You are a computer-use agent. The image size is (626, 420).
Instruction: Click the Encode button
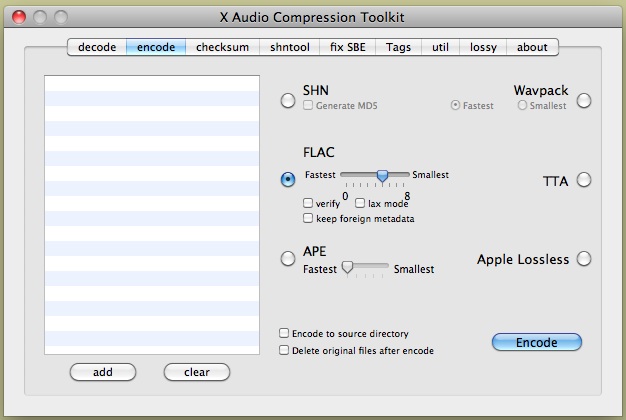tap(536, 342)
